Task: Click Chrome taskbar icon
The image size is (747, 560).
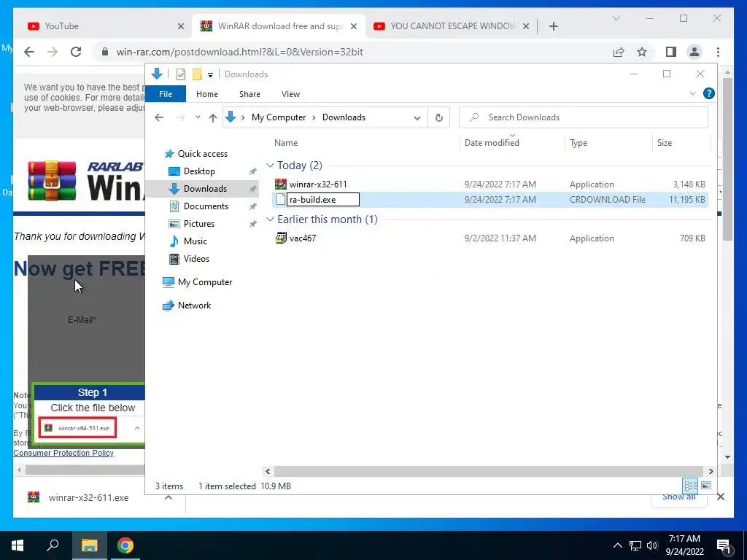Action: [125, 545]
